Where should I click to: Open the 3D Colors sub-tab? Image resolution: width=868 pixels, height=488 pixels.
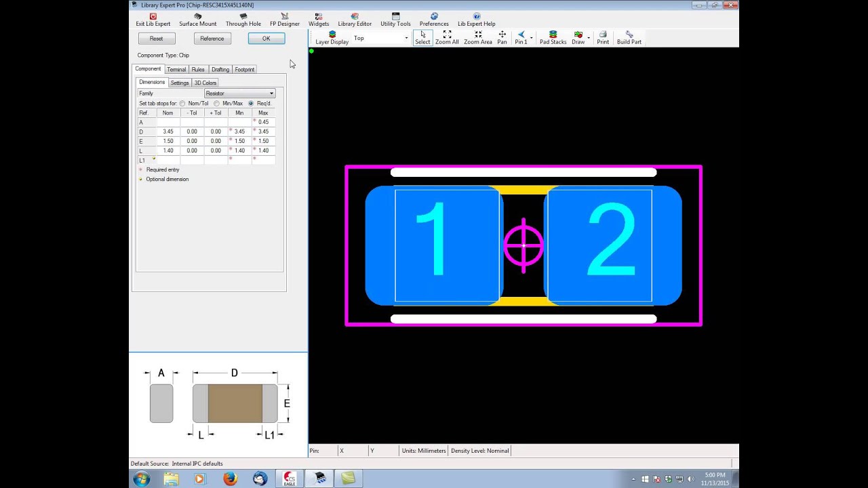[x=205, y=83]
